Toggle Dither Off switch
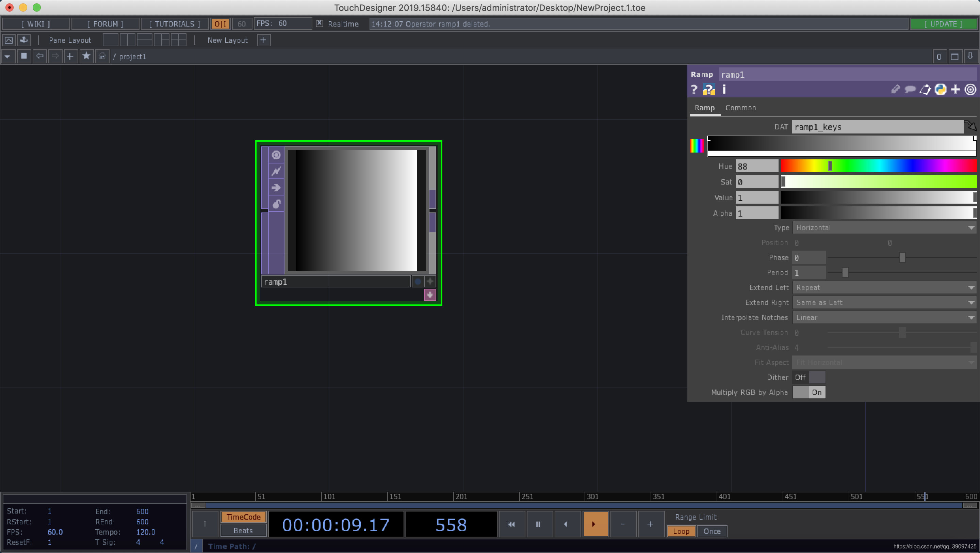This screenshot has width=980, height=553. tap(809, 377)
